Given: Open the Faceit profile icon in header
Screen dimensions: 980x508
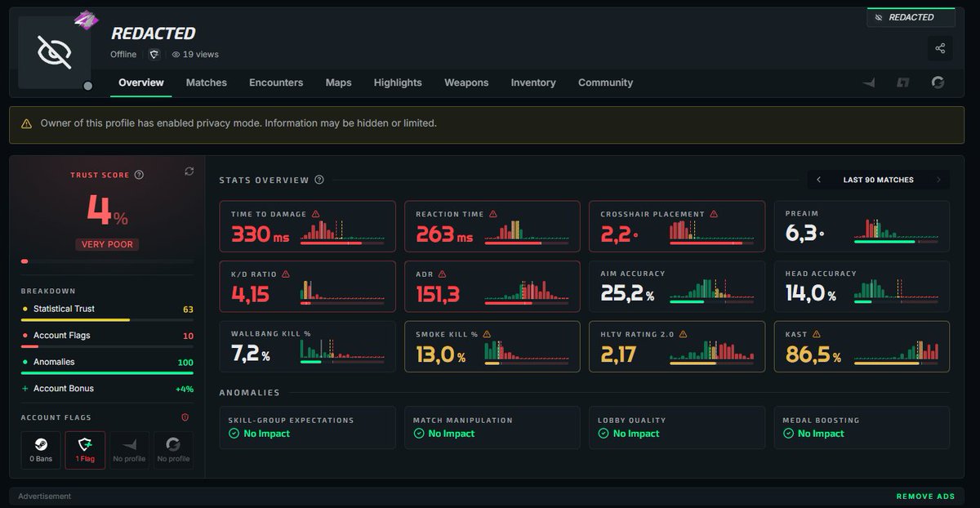Looking at the screenshot, I should 869,82.
